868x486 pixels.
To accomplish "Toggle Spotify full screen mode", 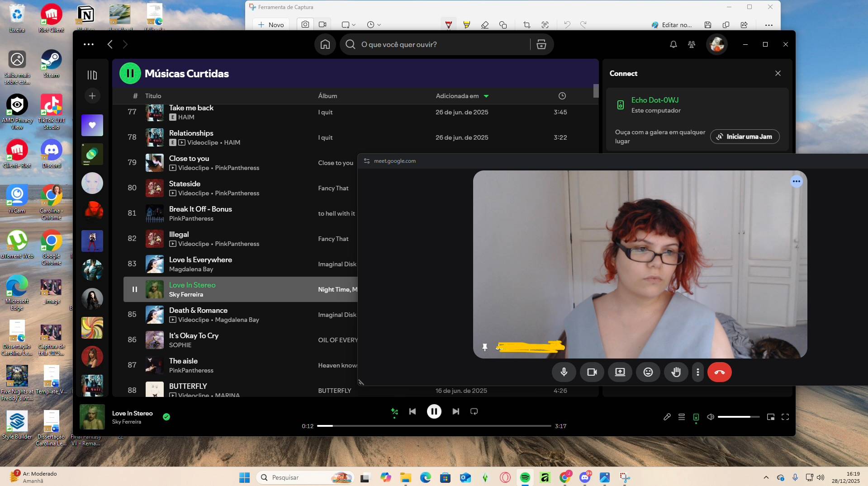I will click(x=785, y=417).
